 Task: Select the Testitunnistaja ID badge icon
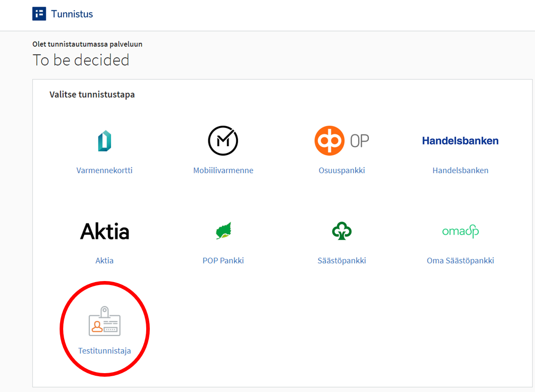(104, 322)
